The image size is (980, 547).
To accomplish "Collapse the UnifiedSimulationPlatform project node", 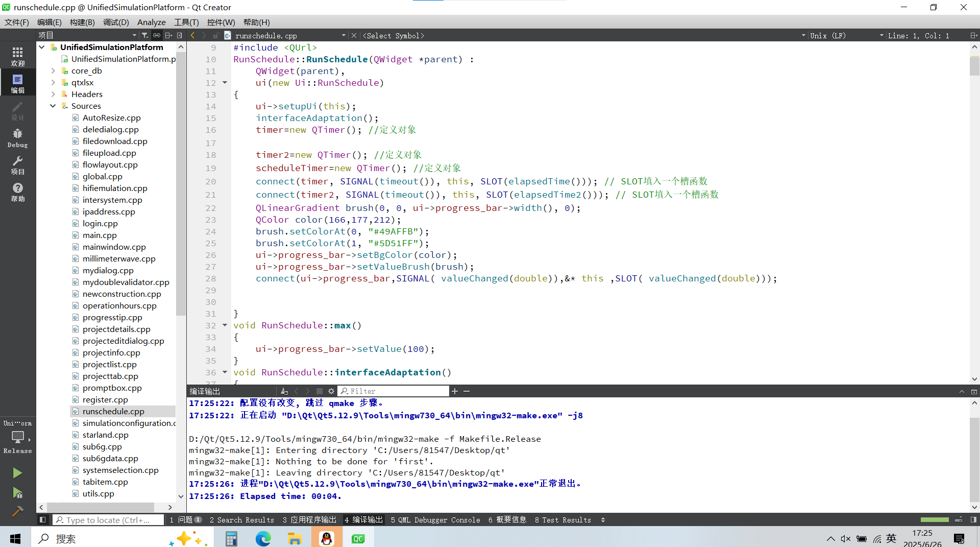I will click(x=42, y=47).
